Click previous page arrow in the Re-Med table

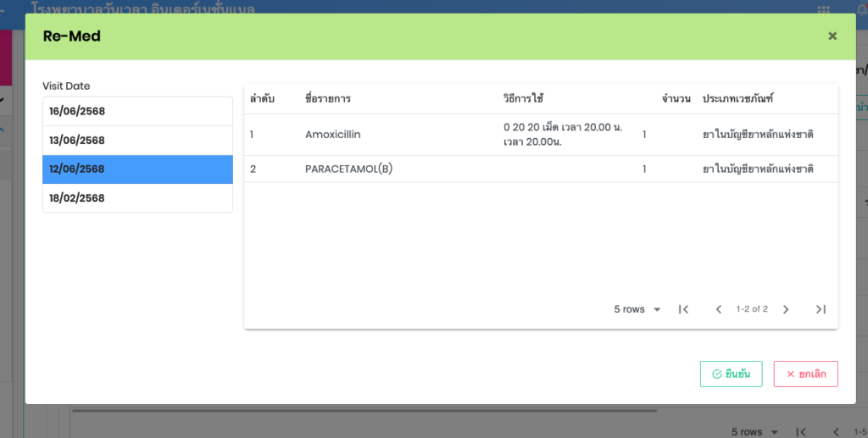coord(718,309)
